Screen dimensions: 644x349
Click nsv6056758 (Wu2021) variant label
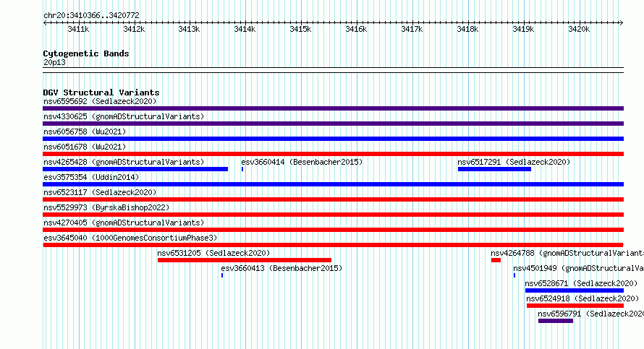85,132
